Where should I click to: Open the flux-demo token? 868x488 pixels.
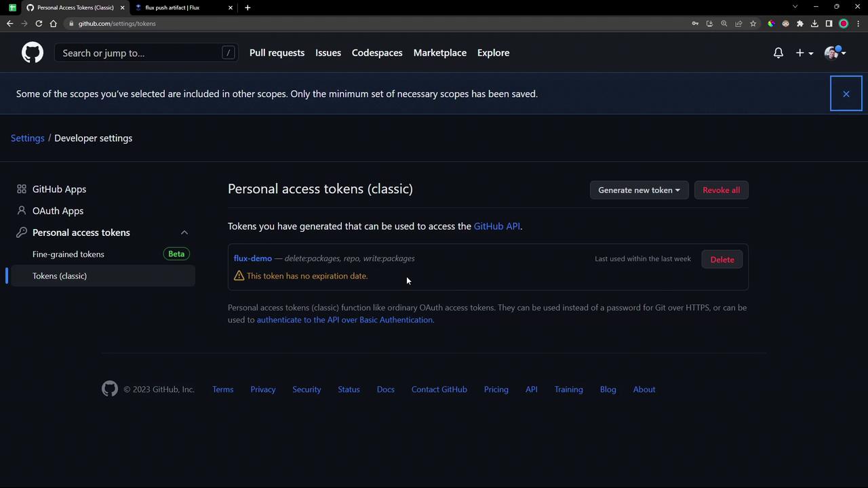pos(252,258)
